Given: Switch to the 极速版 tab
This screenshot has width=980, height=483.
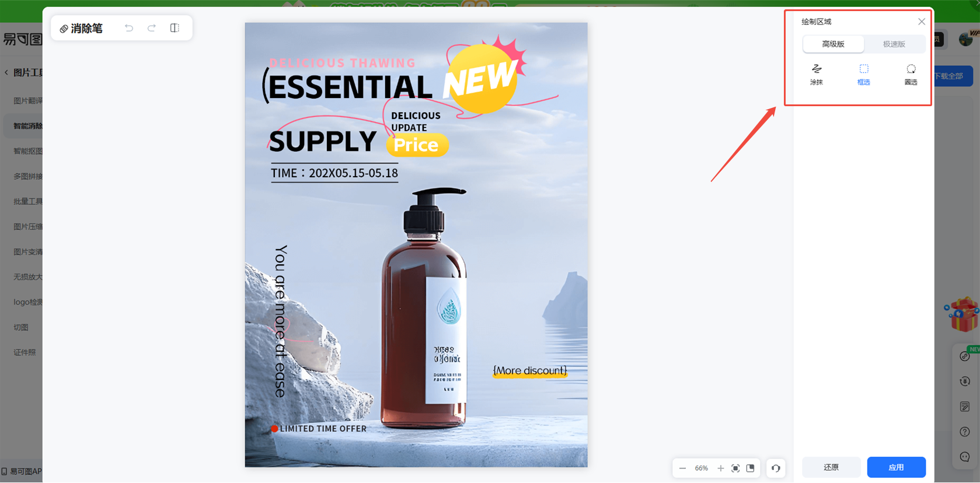Looking at the screenshot, I should (x=894, y=44).
